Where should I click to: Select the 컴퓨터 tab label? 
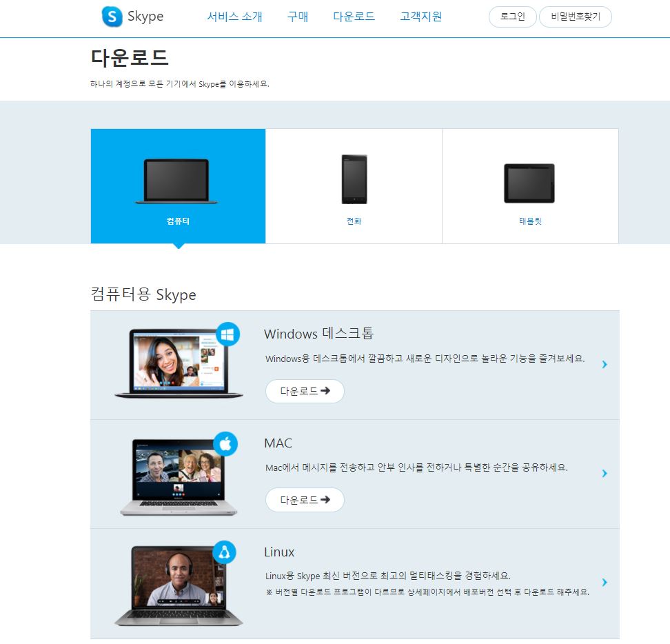coord(178,221)
